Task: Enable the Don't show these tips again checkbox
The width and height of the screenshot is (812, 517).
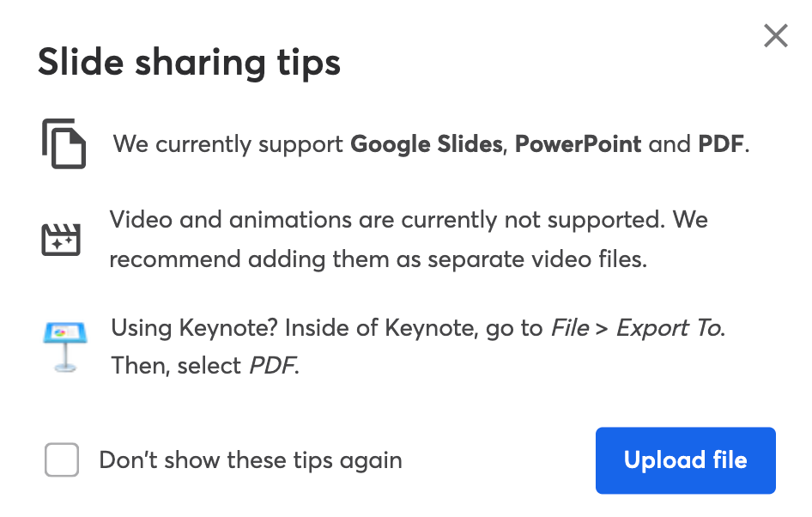Action: (x=62, y=459)
